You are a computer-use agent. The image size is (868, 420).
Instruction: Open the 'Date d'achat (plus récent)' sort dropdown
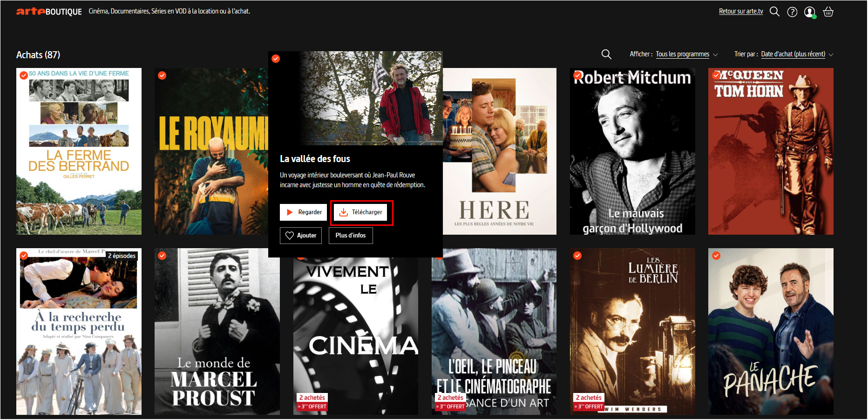click(x=797, y=54)
